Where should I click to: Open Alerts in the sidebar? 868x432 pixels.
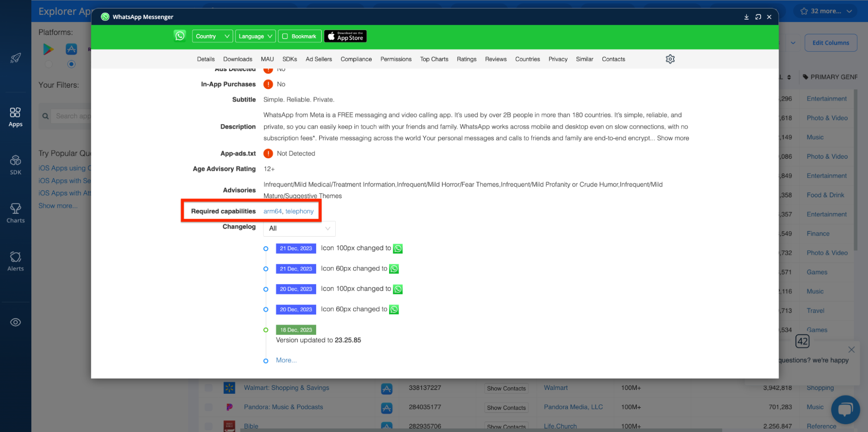[x=16, y=262]
